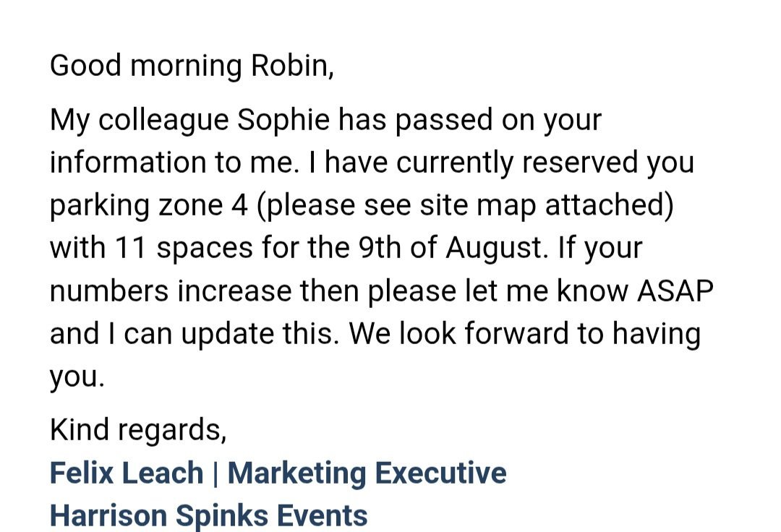Click the greeting 'Good morning Robin'
The height and width of the screenshot is (532, 781).
tap(192, 66)
